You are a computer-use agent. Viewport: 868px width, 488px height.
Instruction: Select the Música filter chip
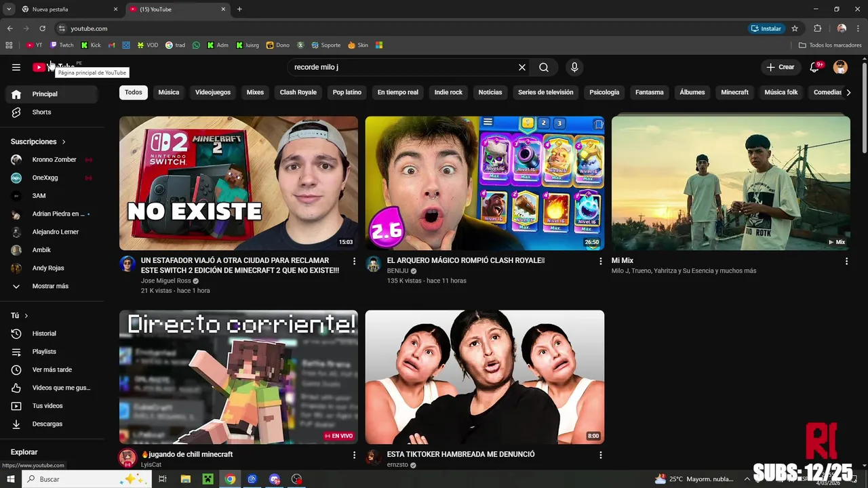pos(169,92)
